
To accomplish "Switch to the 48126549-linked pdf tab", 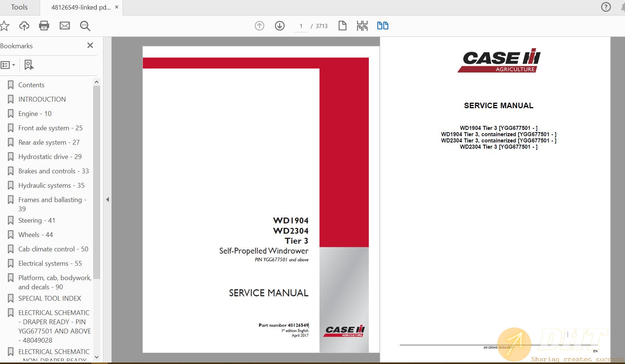I will [x=81, y=7].
